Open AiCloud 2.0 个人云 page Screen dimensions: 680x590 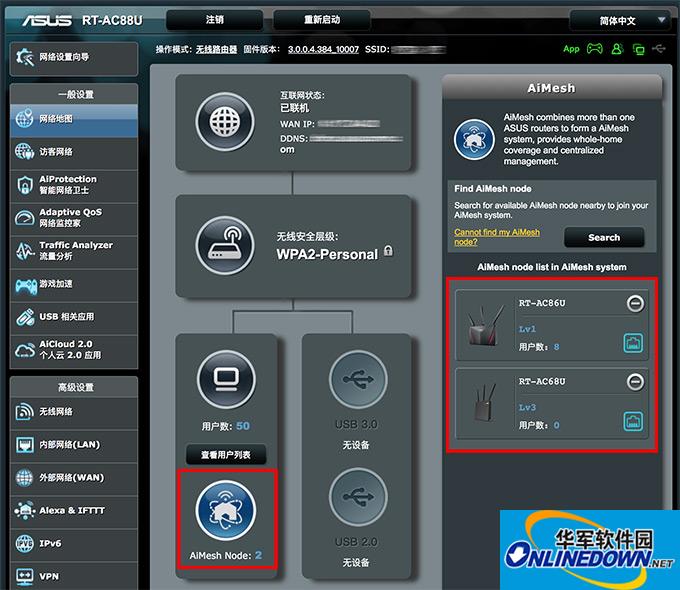73,350
